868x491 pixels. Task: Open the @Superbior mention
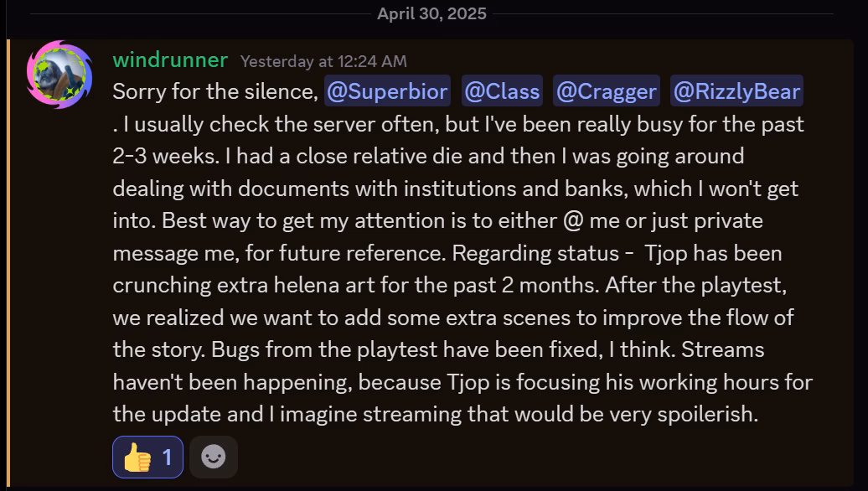point(387,91)
